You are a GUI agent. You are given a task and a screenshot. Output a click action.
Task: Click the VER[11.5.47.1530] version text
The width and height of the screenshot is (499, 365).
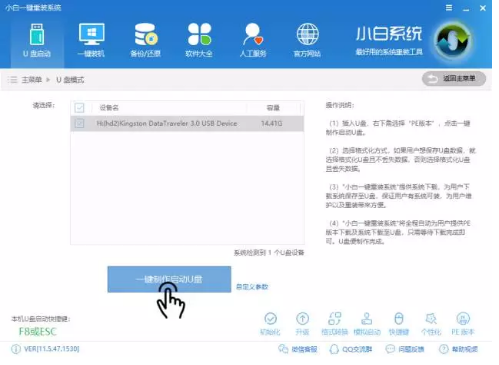click(52, 349)
